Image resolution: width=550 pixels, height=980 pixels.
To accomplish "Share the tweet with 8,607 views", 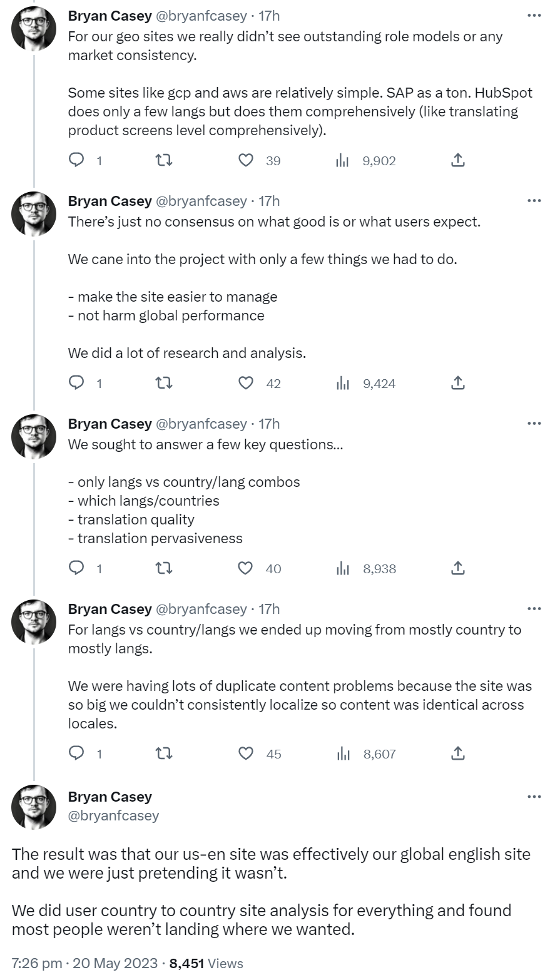I will coord(458,753).
